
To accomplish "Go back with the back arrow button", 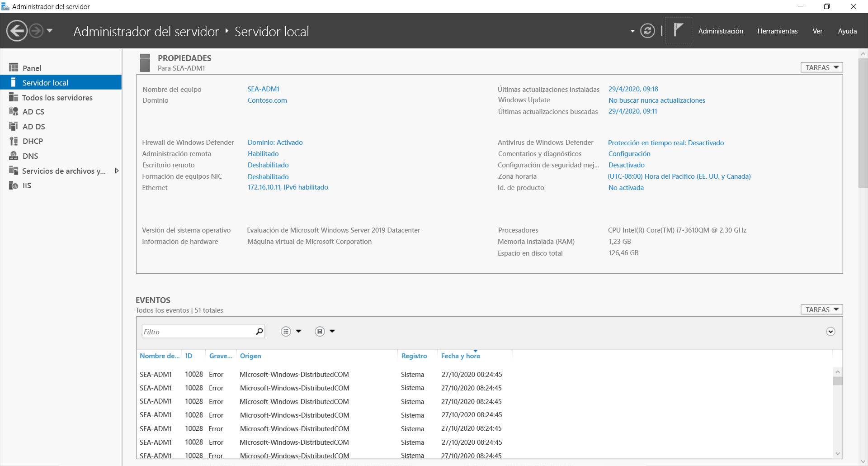I will pos(17,31).
